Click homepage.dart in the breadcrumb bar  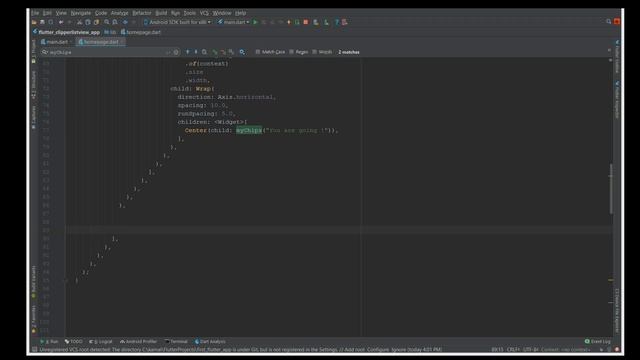click(141, 32)
